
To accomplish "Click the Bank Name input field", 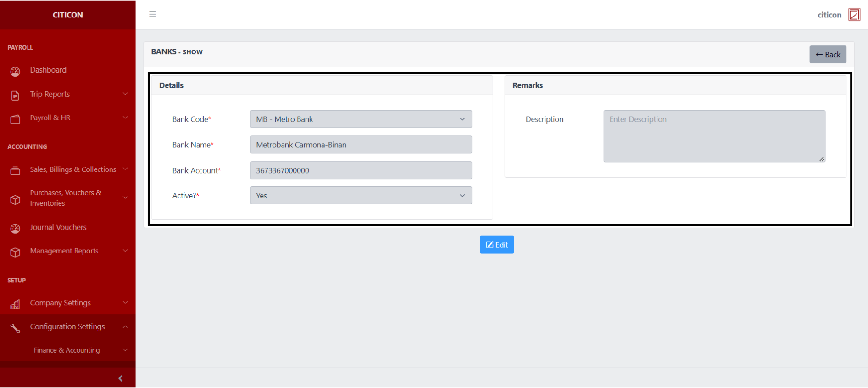I will click(x=361, y=145).
